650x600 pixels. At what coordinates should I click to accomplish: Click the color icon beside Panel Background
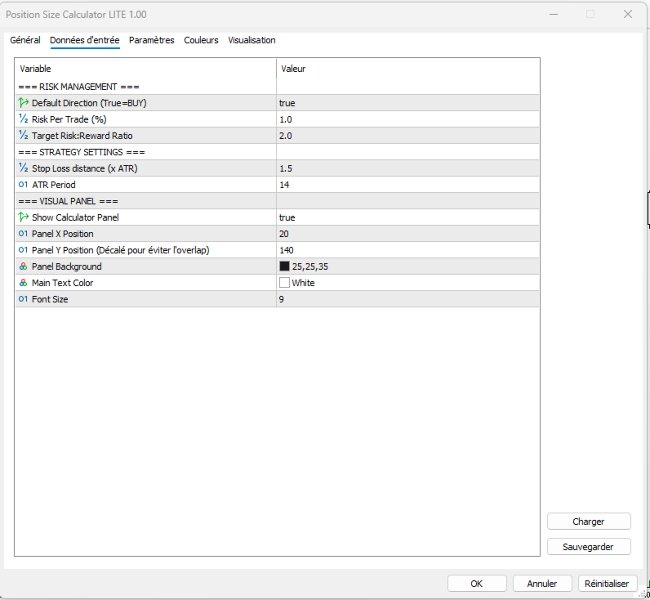(23, 266)
